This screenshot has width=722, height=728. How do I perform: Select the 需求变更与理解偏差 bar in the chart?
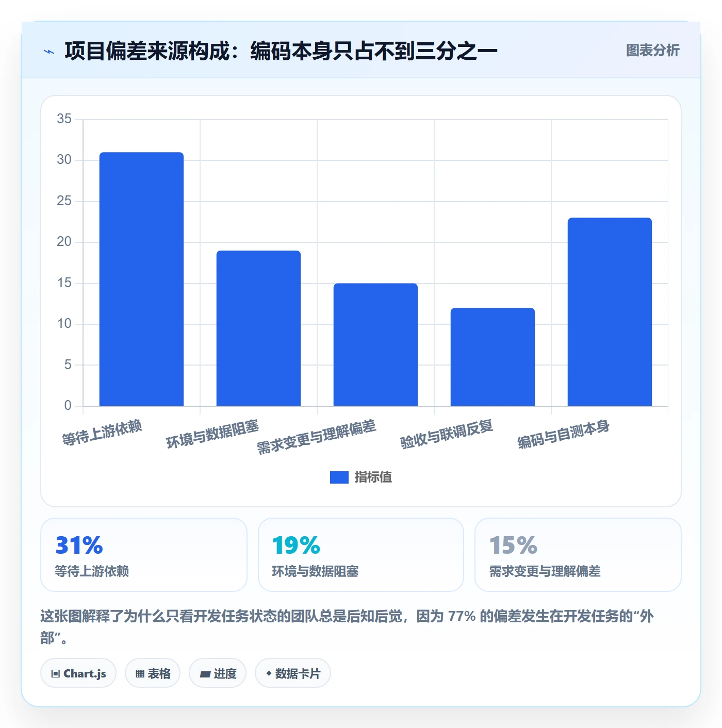(x=375, y=344)
